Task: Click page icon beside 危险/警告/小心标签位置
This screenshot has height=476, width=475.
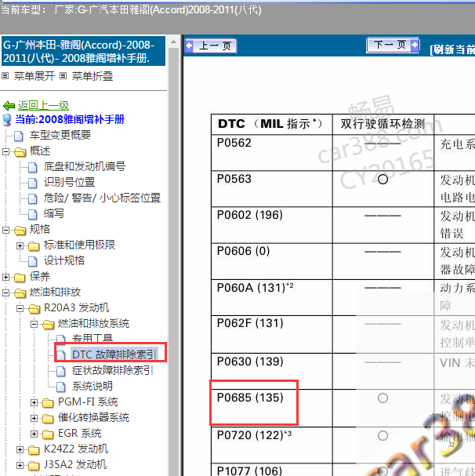Action: pos(32,199)
